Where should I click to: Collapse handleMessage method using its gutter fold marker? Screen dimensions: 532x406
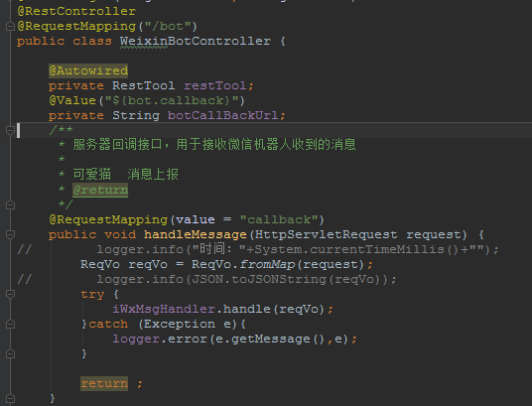coord(10,234)
